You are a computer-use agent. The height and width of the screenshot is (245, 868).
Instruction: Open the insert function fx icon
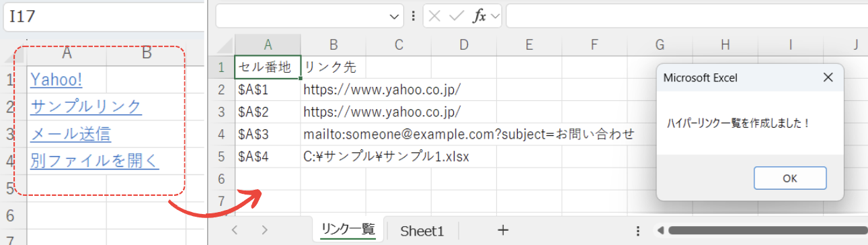479,17
